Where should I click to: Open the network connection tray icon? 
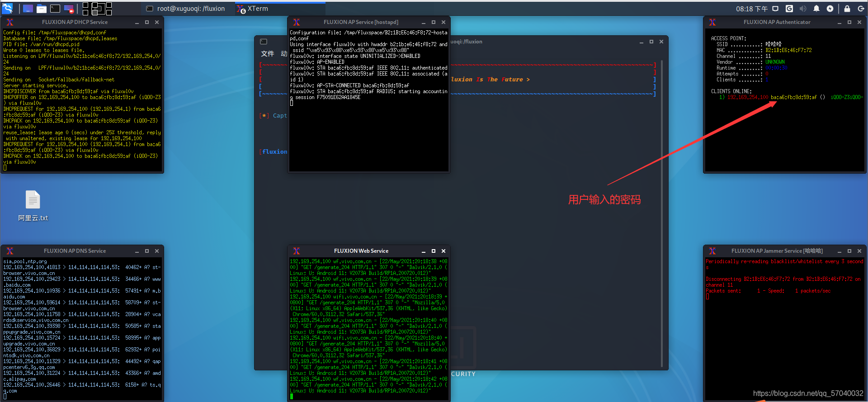(x=775, y=9)
